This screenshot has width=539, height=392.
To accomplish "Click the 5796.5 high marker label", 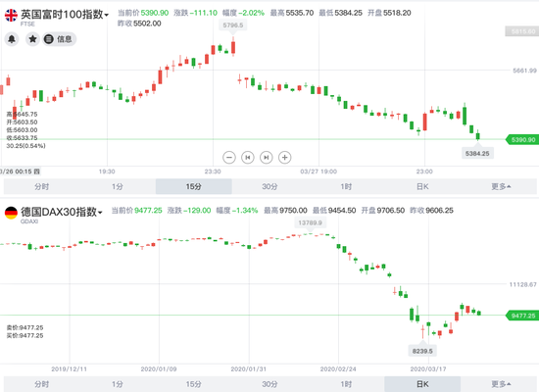I will (x=232, y=25).
